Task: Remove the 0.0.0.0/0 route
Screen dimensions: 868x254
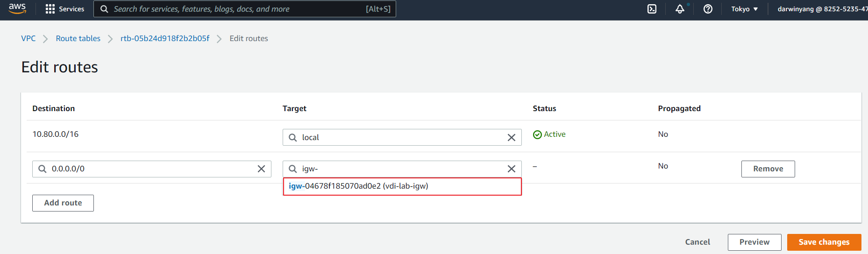Action: 768,169
